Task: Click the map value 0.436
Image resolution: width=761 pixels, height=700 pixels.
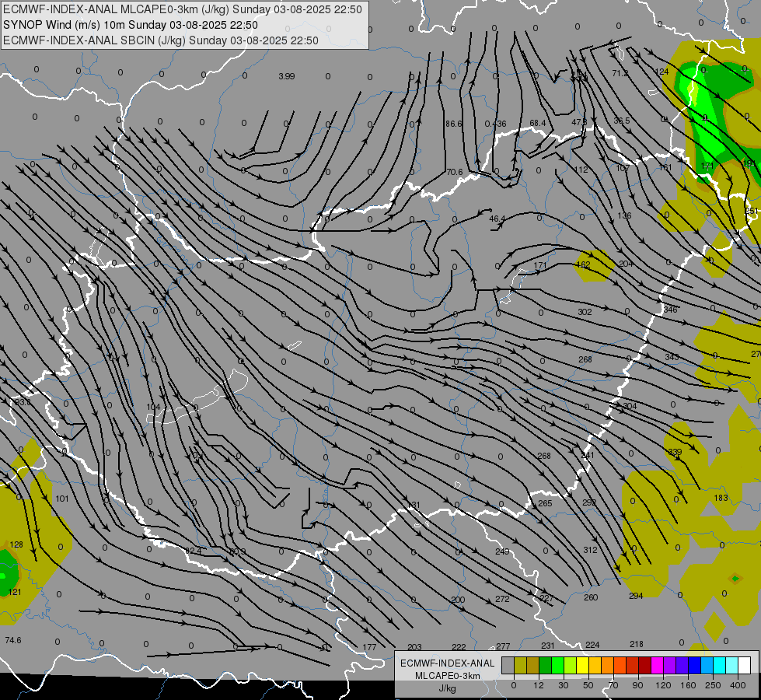Action: [x=495, y=124]
